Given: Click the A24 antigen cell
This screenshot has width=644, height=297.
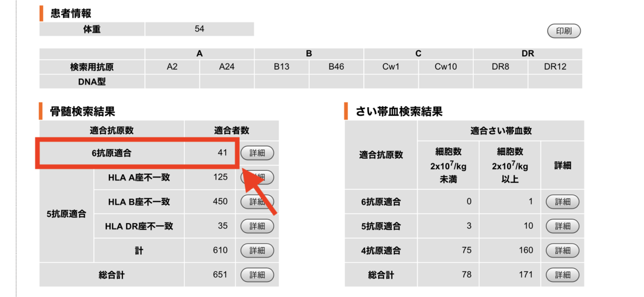Looking at the screenshot, I should click(227, 67).
